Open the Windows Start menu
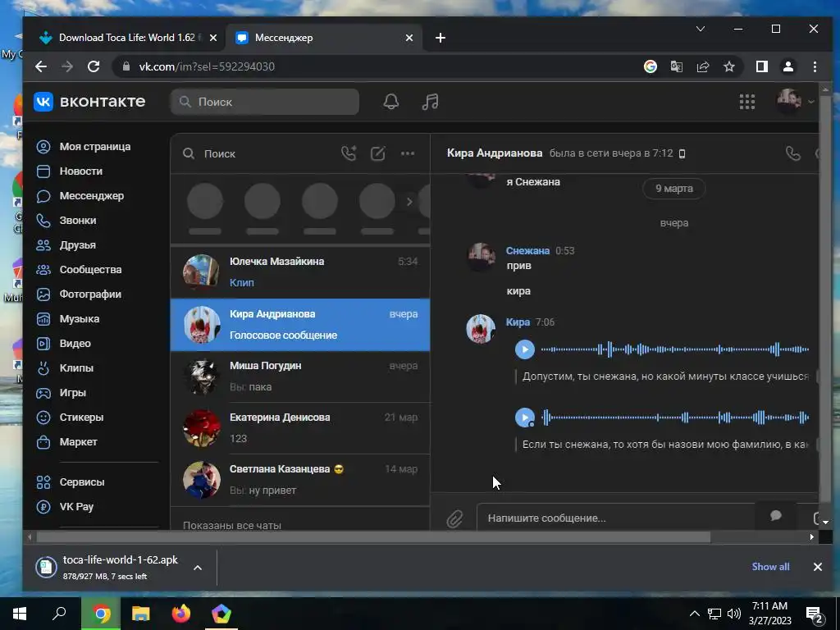Image resolution: width=840 pixels, height=630 pixels. [20, 614]
